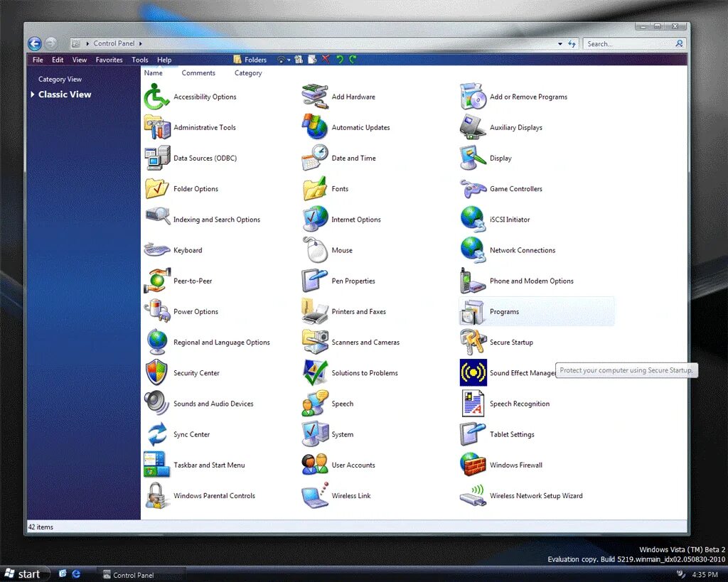Screen dimensions: 728x582
Task: Open Administrative Tools
Action: coord(190,127)
